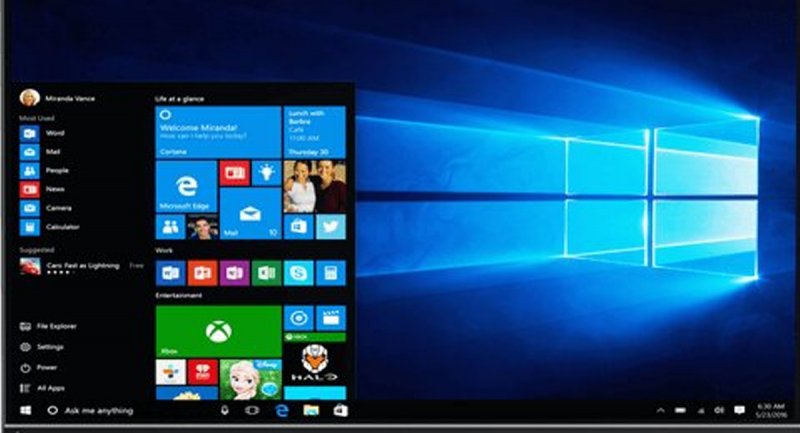The height and width of the screenshot is (433, 800).
Task: Open the Movies & TV tile
Action: (x=331, y=318)
